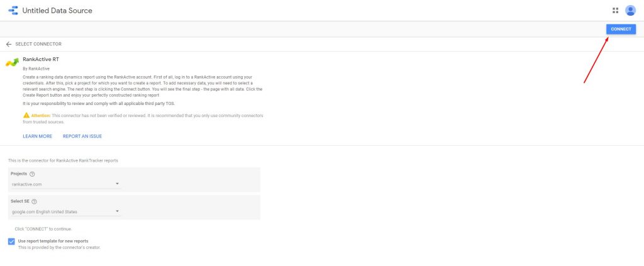The image size is (644, 266).
Task: Click the Attention warning triangle icon
Action: pos(26,115)
